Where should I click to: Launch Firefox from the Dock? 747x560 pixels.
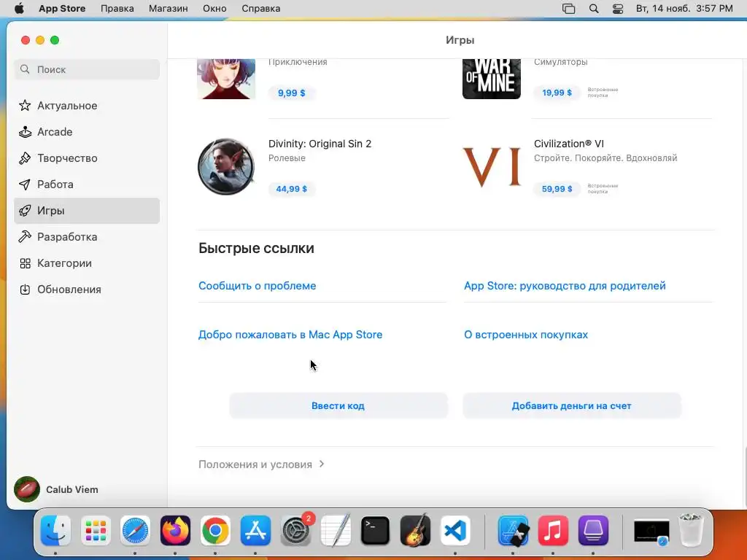click(175, 531)
